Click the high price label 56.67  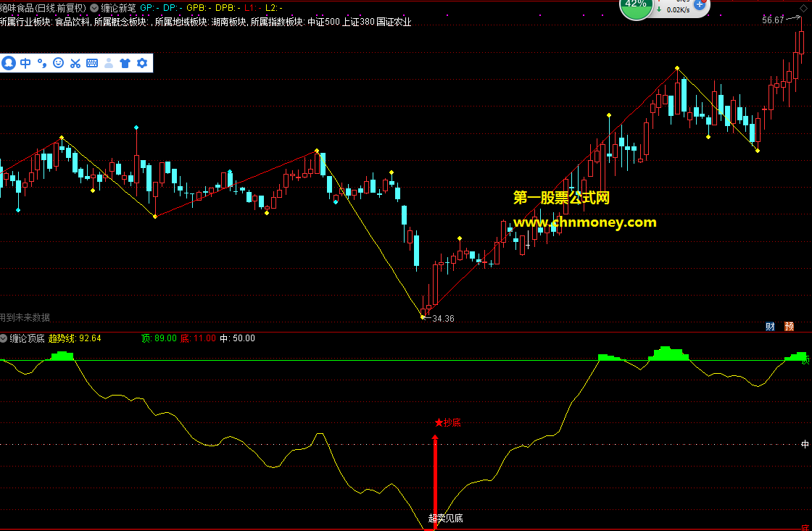pos(773,20)
